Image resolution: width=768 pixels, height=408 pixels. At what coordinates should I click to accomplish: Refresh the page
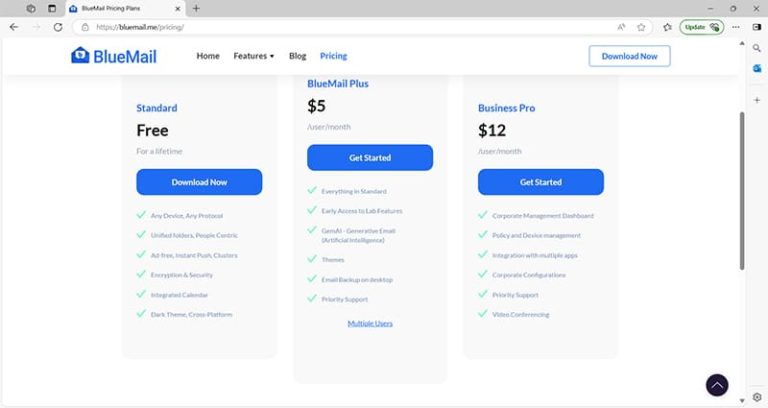[x=58, y=27]
